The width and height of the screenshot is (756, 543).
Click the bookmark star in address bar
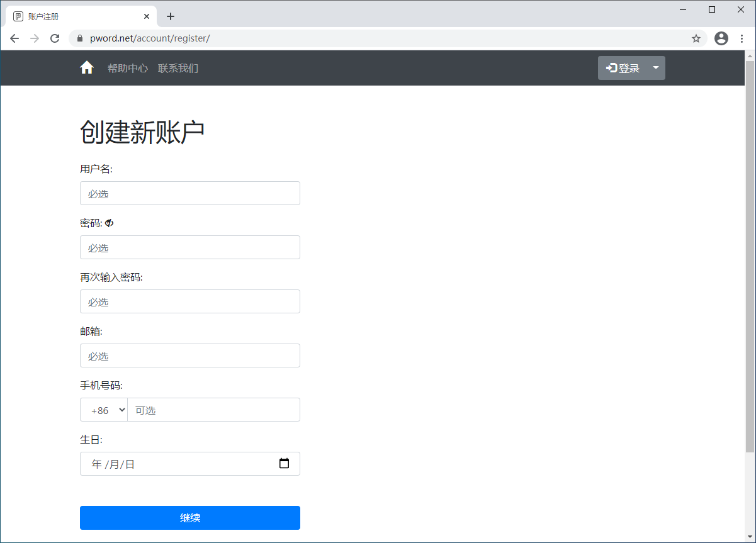[696, 38]
